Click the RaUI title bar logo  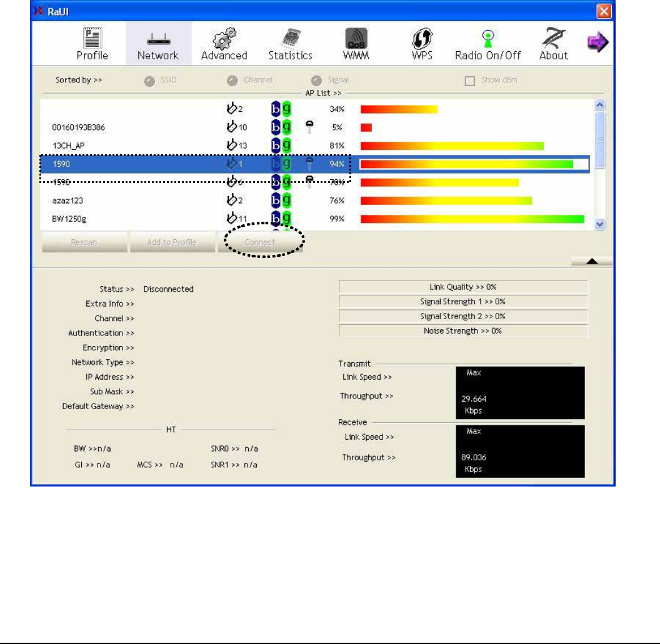pyautogui.click(x=39, y=11)
